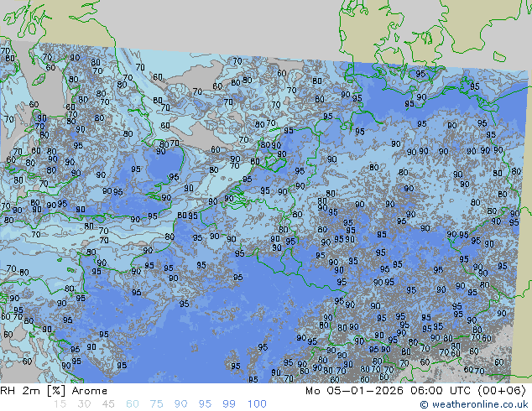Select the 75 value in the colour legend
This screenshot has width=532, height=411.
(x=156, y=404)
